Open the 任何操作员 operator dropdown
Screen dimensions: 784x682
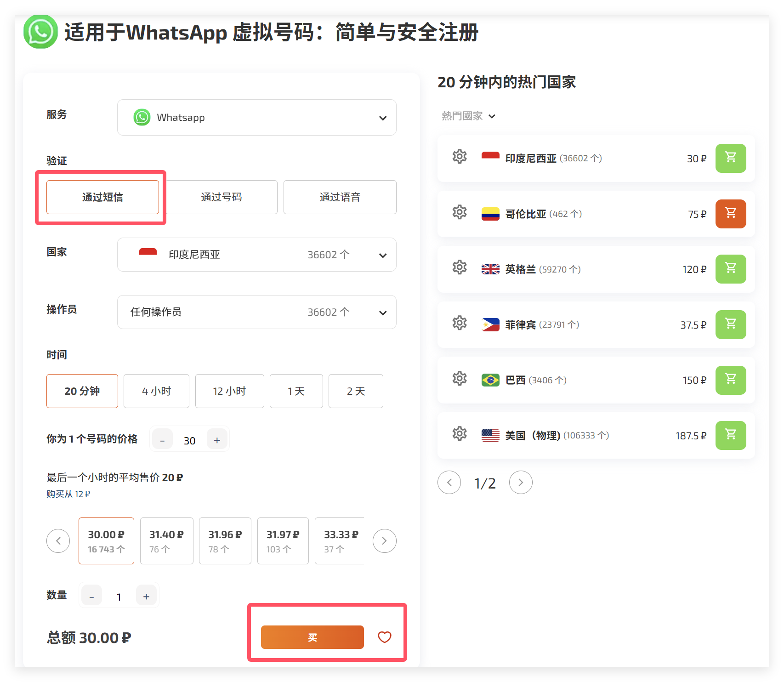coord(257,312)
